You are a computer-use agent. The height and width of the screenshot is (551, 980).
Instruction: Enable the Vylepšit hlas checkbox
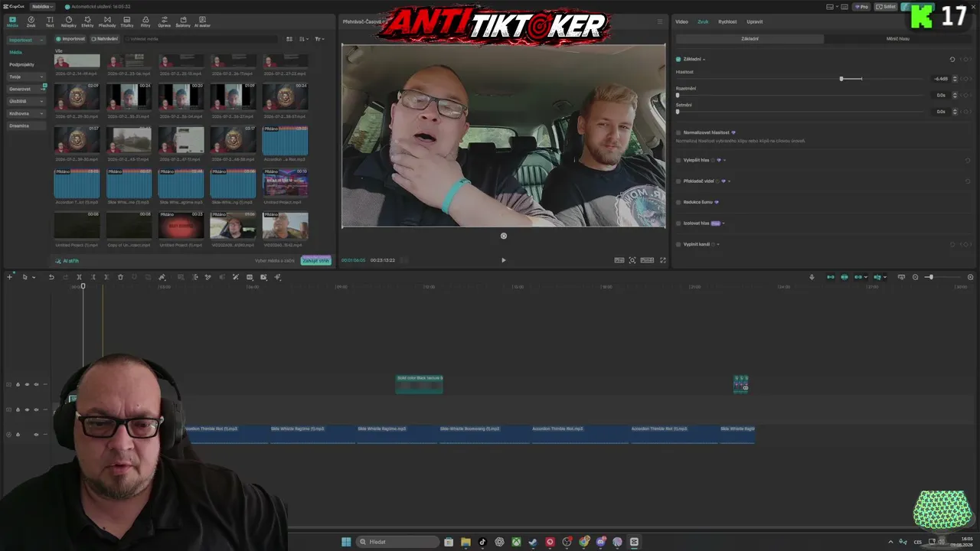(x=678, y=160)
